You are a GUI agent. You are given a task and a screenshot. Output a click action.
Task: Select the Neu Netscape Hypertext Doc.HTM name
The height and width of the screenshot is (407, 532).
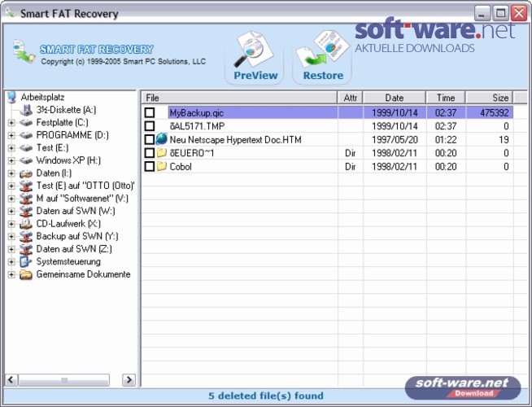[x=235, y=140]
